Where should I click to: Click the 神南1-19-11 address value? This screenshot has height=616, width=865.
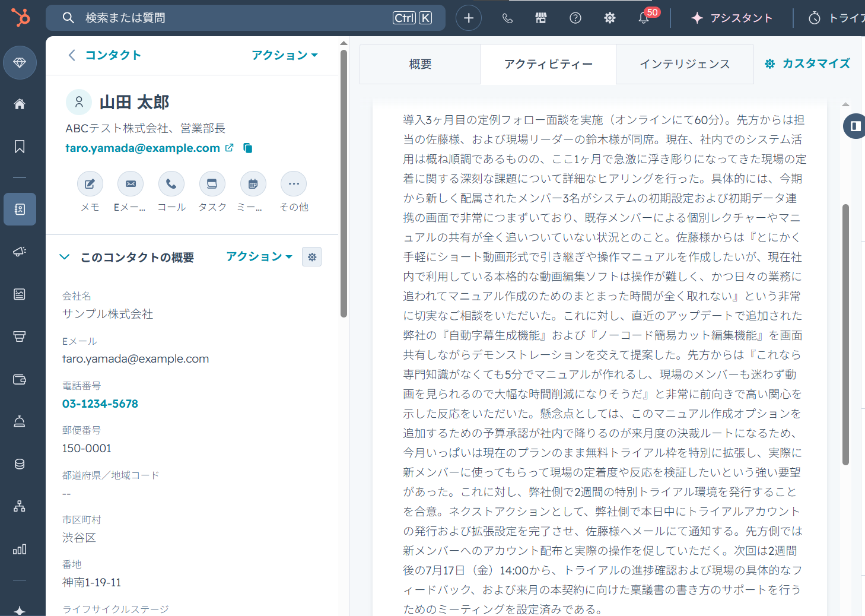coord(91,583)
